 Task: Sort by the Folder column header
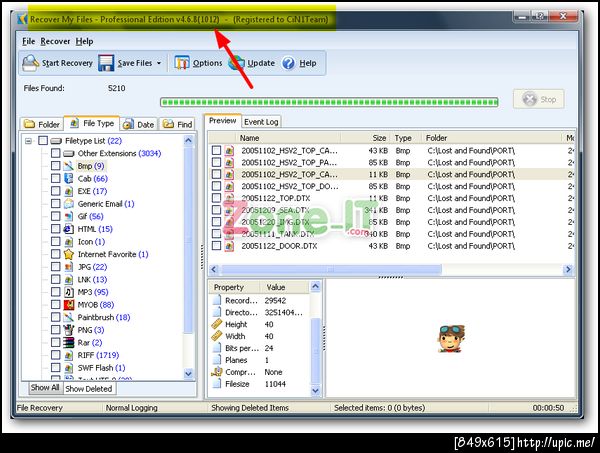pyautogui.click(x=491, y=138)
